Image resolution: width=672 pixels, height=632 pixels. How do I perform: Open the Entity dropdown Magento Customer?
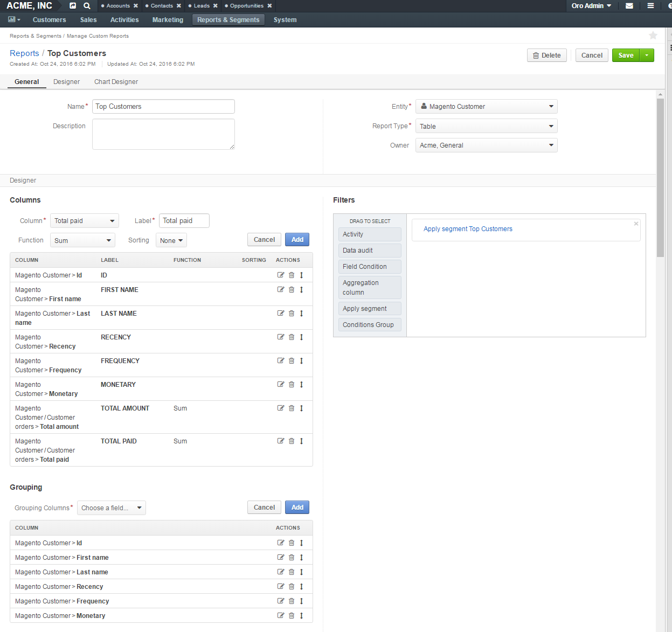pyautogui.click(x=486, y=106)
